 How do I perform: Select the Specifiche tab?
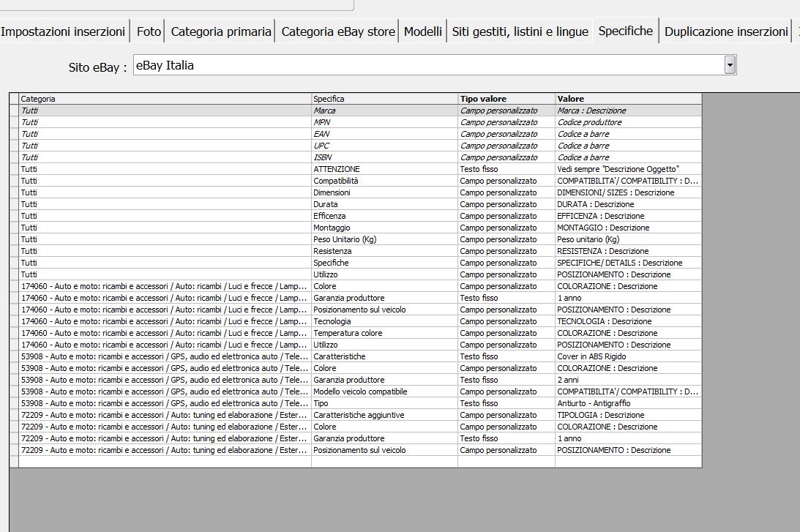point(626,31)
